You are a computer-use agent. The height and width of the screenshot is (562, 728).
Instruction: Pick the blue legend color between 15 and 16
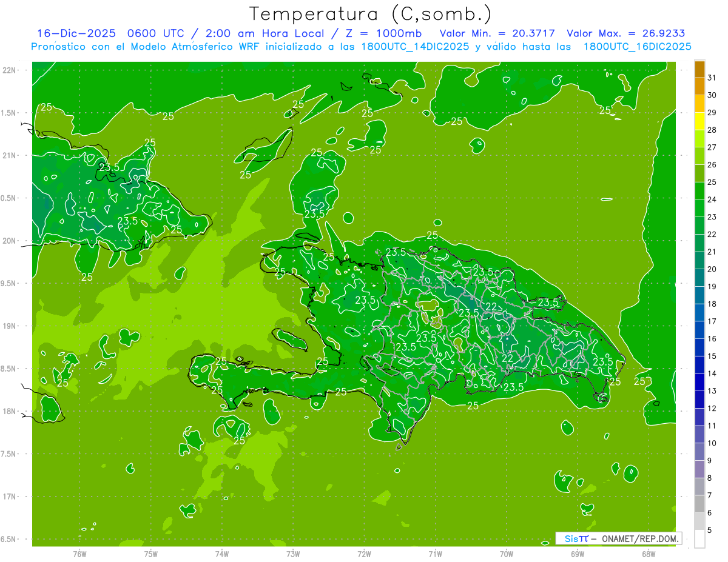[x=699, y=347]
